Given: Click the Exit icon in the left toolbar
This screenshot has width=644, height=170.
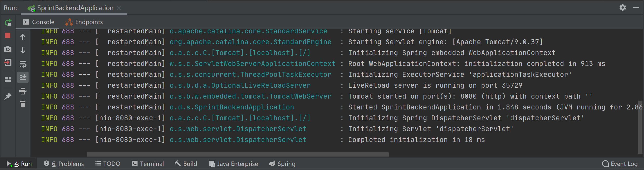Looking at the screenshot, I should [x=8, y=62].
